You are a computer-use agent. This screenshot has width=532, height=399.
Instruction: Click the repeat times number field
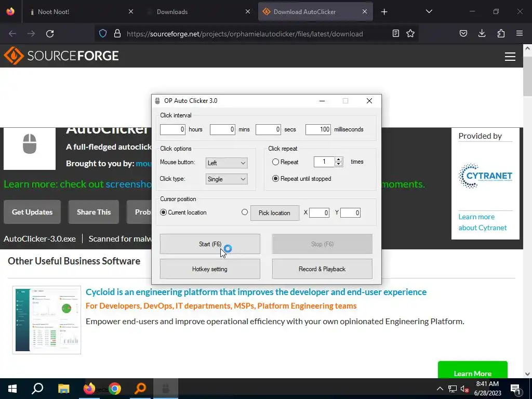[324, 162]
